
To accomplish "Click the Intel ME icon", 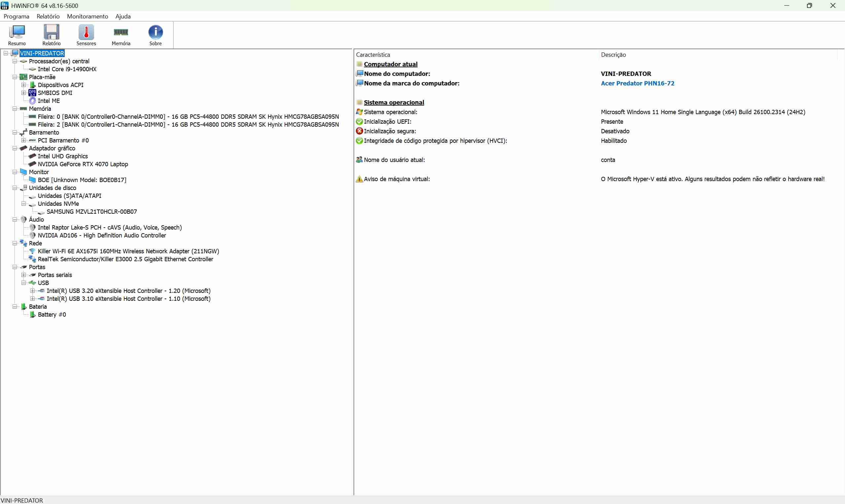I will coord(32,101).
